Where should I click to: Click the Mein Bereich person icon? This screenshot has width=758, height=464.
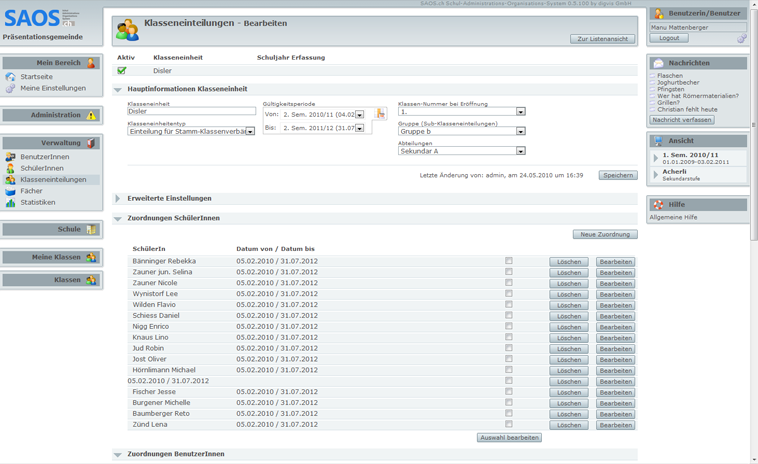tap(91, 63)
